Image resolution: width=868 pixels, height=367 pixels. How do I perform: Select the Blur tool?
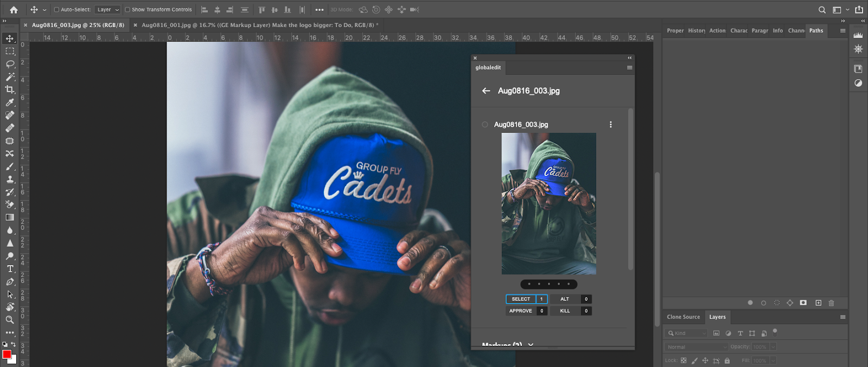10,230
